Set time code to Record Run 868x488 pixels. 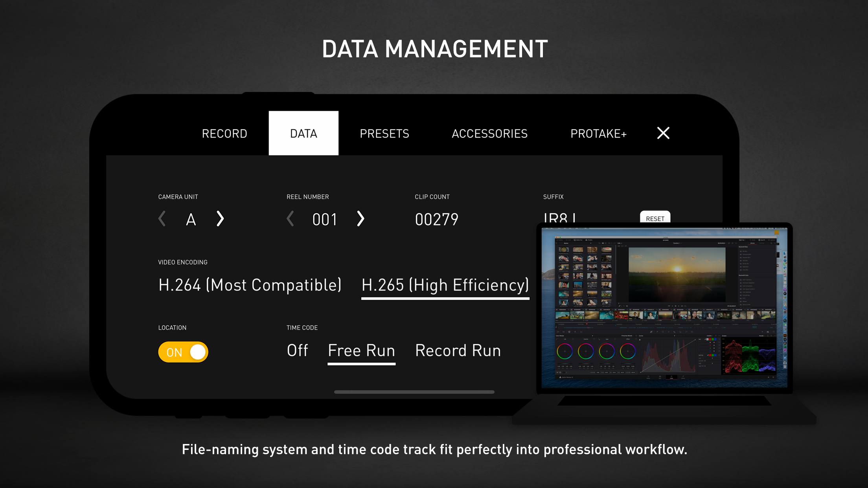point(458,350)
